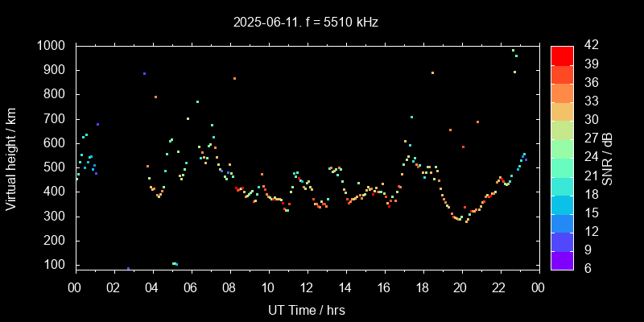
Task: Click the turquoise 18–21 dB colorbar band
Action: tap(562, 186)
